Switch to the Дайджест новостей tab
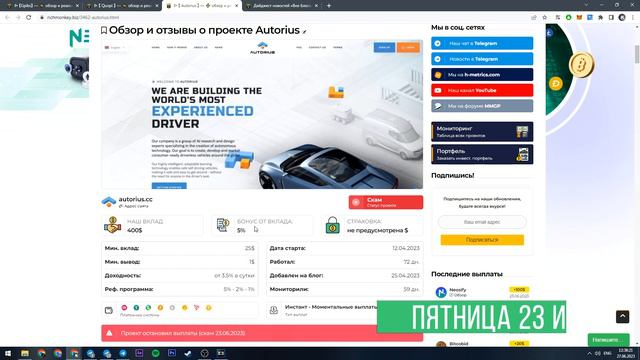Image resolution: width=640 pixels, height=360 pixels. tap(281, 6)
